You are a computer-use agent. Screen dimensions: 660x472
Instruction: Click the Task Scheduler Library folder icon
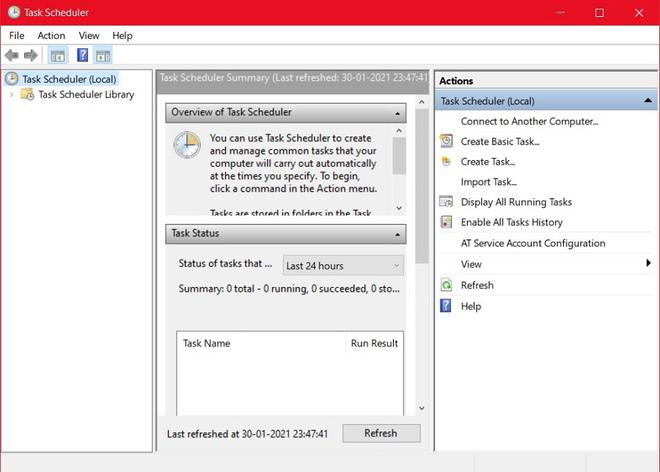click(x=27, y=94)
